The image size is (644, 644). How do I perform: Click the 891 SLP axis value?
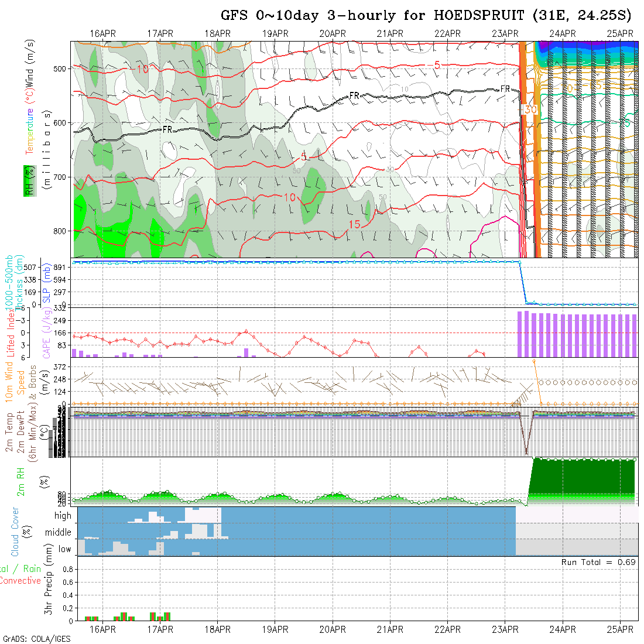(60, 268)
